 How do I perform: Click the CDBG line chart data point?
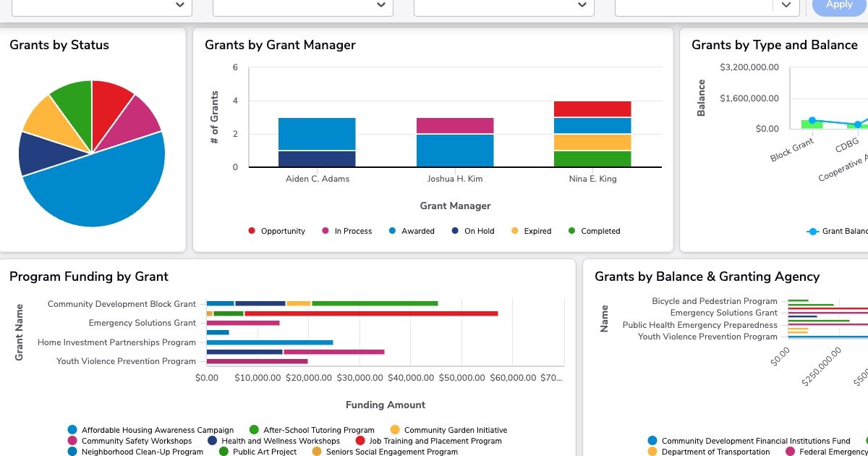858,124
